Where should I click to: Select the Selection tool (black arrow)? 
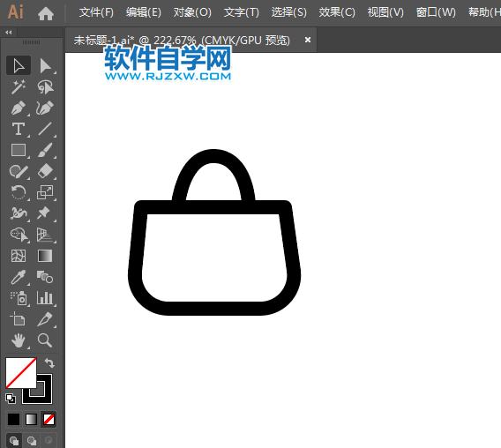click(x=19, y=66)
